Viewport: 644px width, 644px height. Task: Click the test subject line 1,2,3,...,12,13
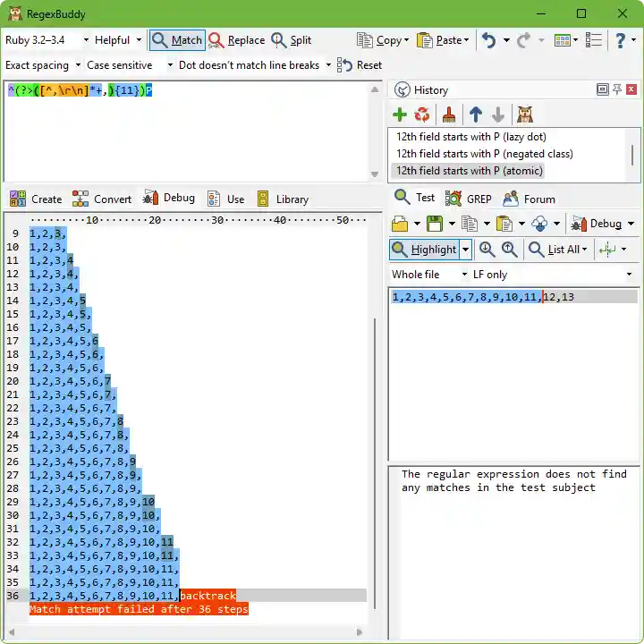[x=514, y=297]
